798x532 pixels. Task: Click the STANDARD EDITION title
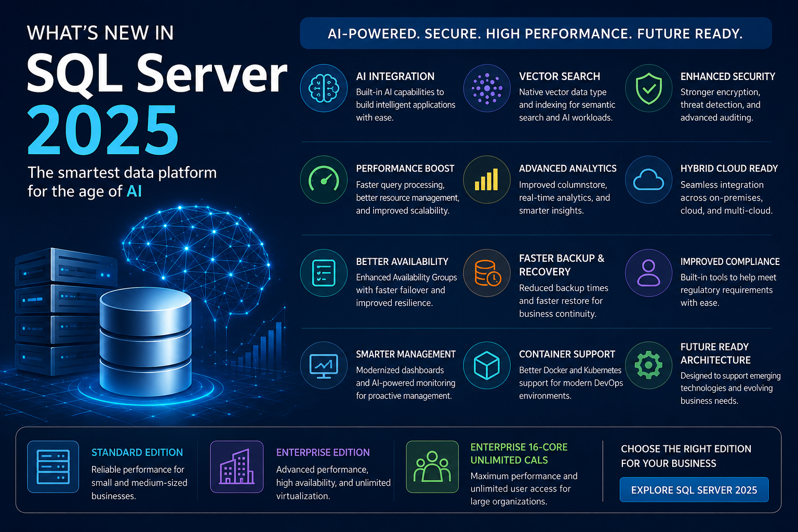click(137, 453)
